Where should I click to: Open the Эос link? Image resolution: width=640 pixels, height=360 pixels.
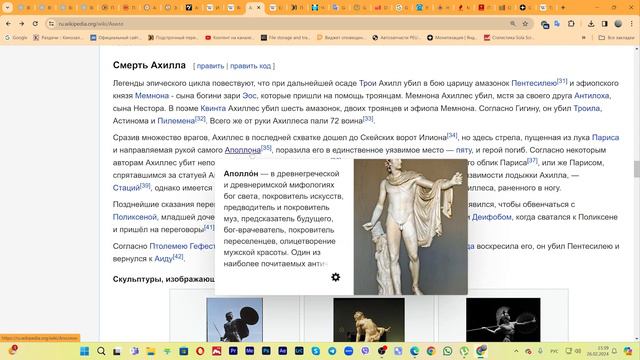[249, 96]
